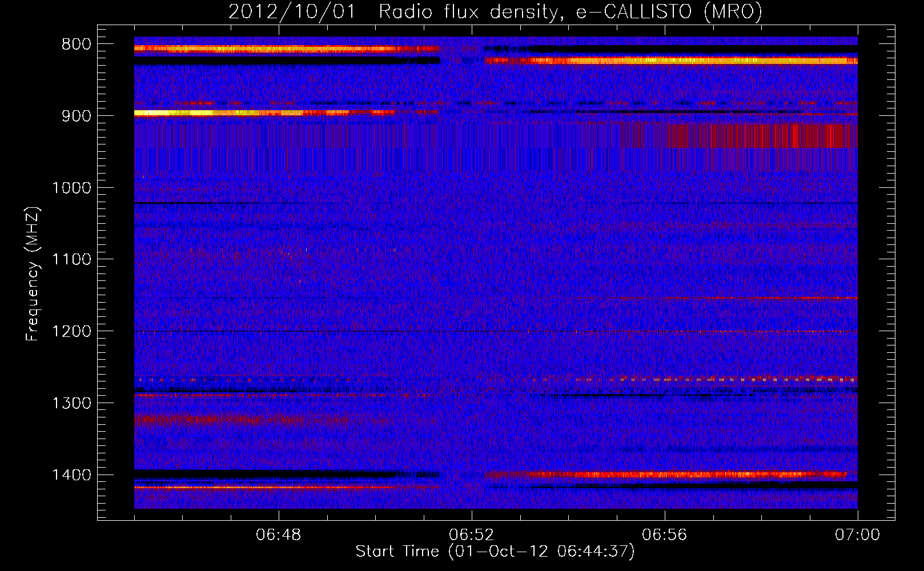Select the 1100 frequency axis label

(x=72, y=260)
